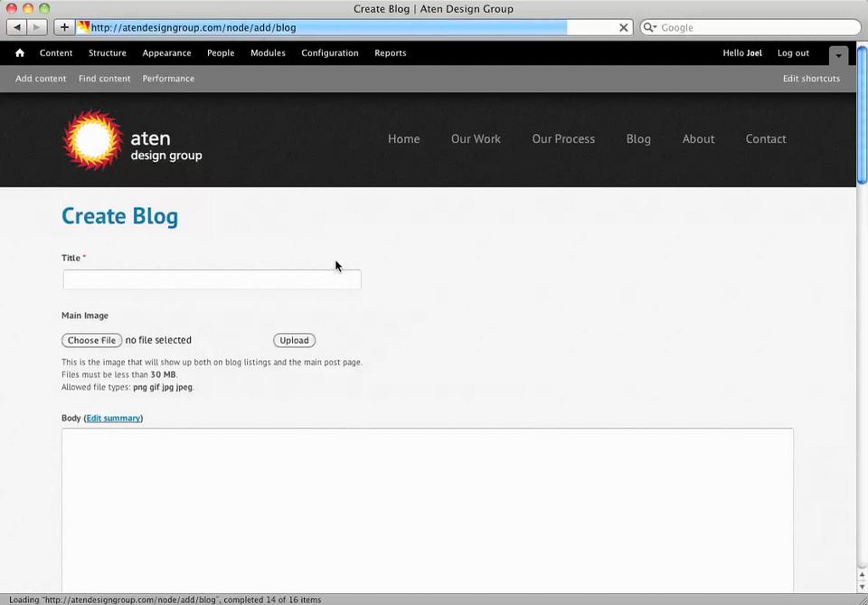868x605 pixels.
Task: Click into the Title text field
Action: pos(212,280)
